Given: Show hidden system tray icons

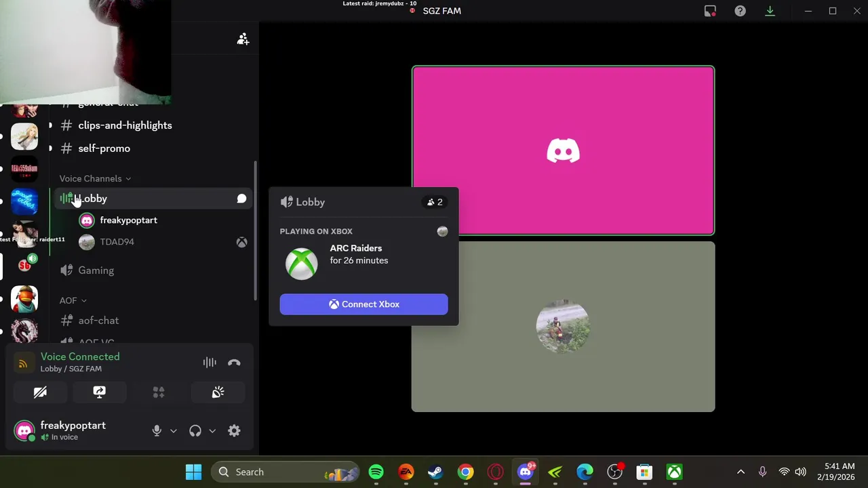Looking at the screenshot, I should [x=741, y=472].
